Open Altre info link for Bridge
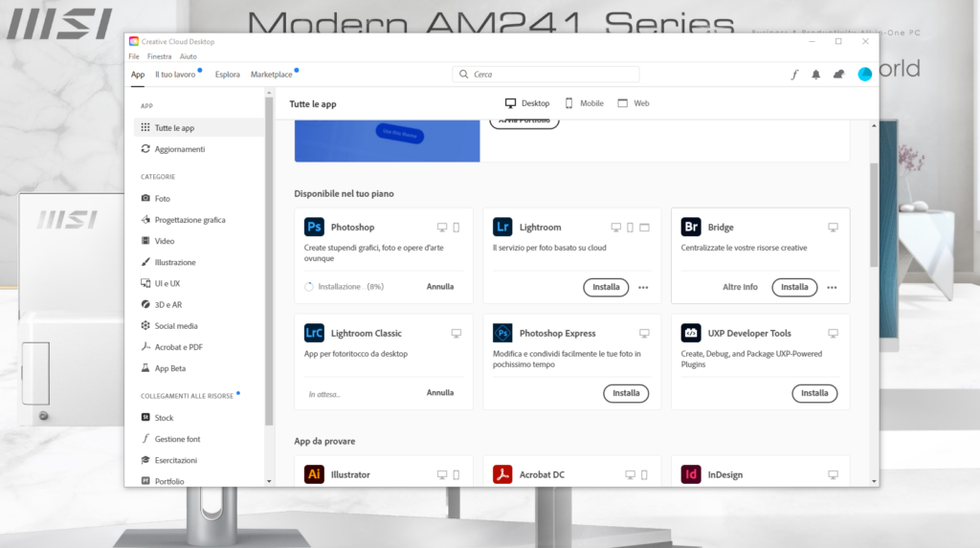Screen dimensions: 980x548 click(x=740, y=287)
